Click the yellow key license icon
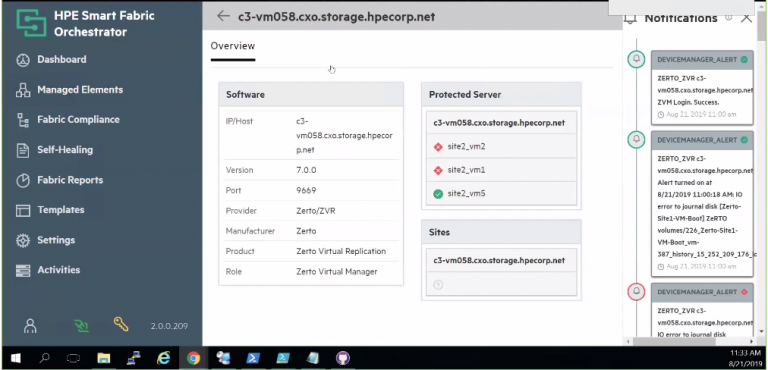768x370 pixels. click(121, 324)
